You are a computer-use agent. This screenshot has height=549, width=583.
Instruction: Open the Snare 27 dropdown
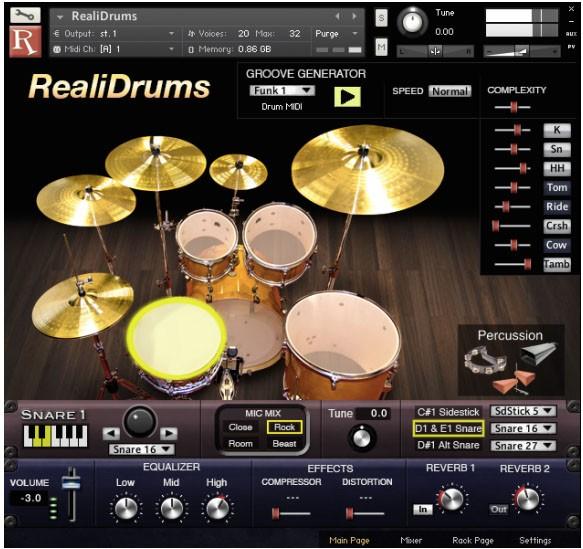click(x=524, y=446)
